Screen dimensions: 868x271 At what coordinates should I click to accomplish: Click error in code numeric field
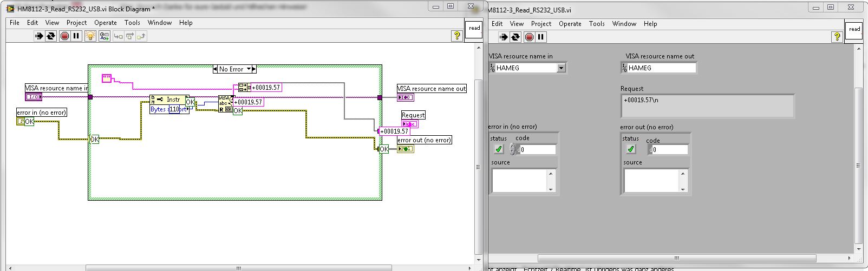pos(537,150)
